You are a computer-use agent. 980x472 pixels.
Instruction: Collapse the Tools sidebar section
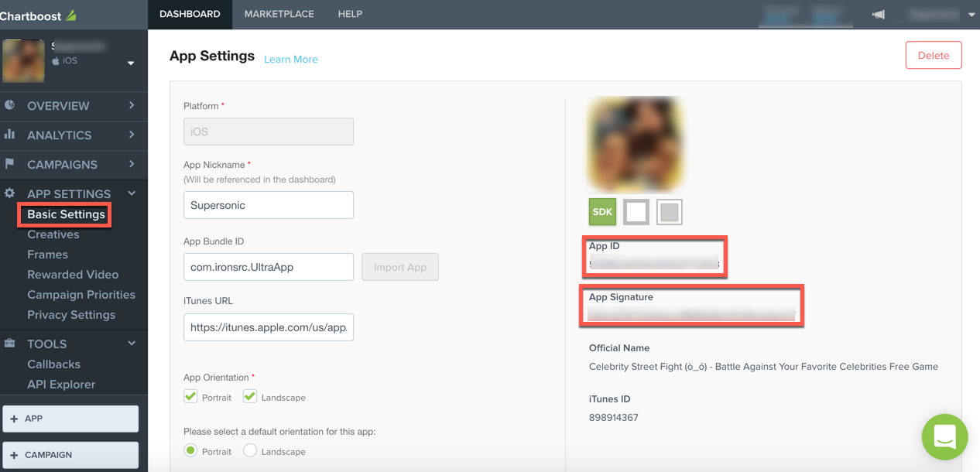[132, 344]
